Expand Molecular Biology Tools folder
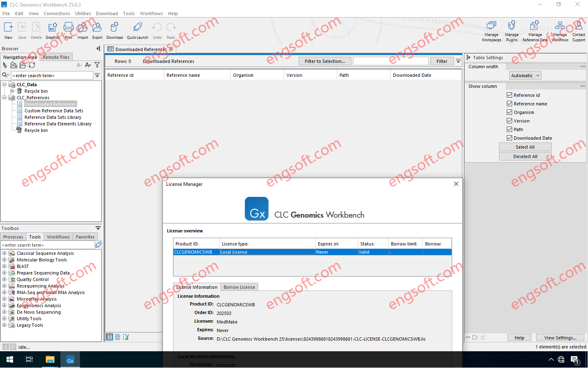This screenshot has height=368, width=588. [4, 260]
